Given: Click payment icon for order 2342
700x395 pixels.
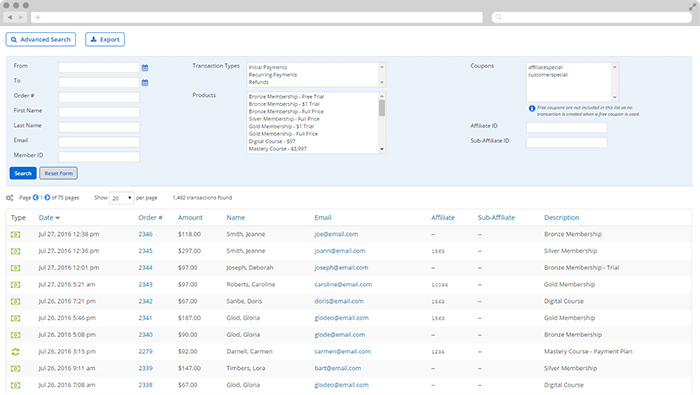Looking at the screenshot, I should [16, 301].
